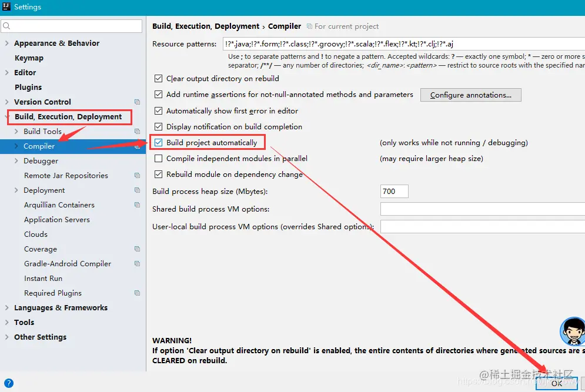
Task: Expand the Other Settings section
Action: pyautogui.click(x=6, y=337)
